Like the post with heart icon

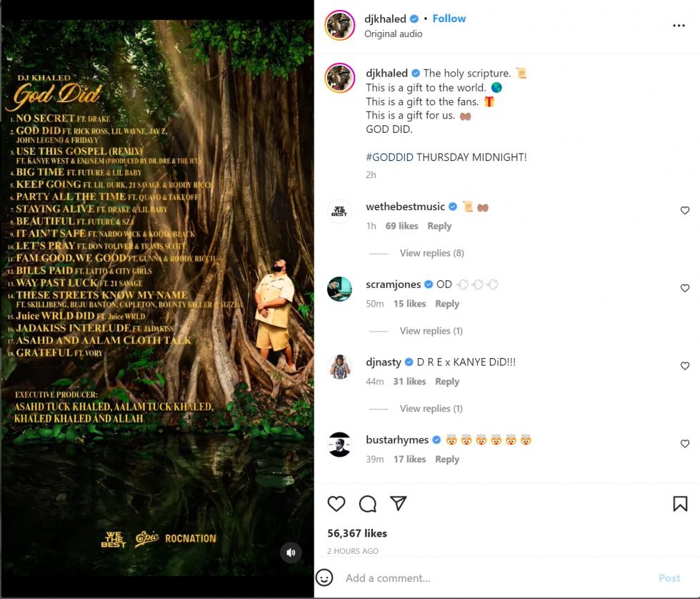pyautogui.click(x=336, y=503)
